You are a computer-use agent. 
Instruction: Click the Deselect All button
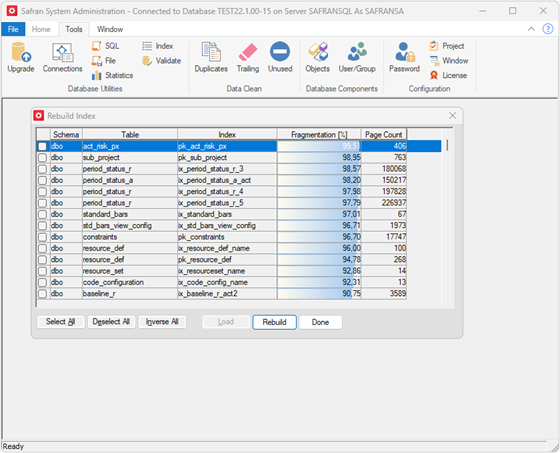pos(111,322)
